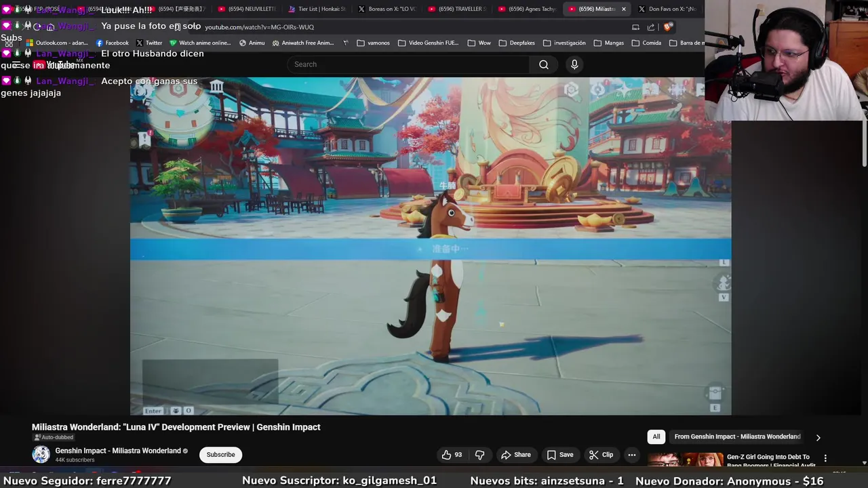This screenshot has width=868, height=488.
Task: Open the video's three-dot more actions menu
Action: click(631, 455)
